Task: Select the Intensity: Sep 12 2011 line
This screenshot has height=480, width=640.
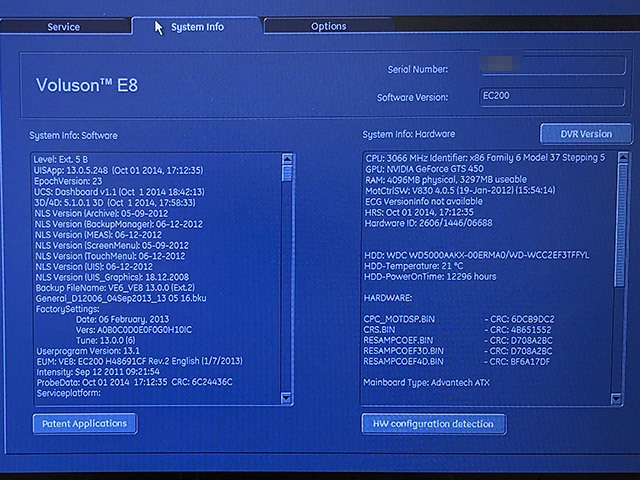Action: coord(98,372)
